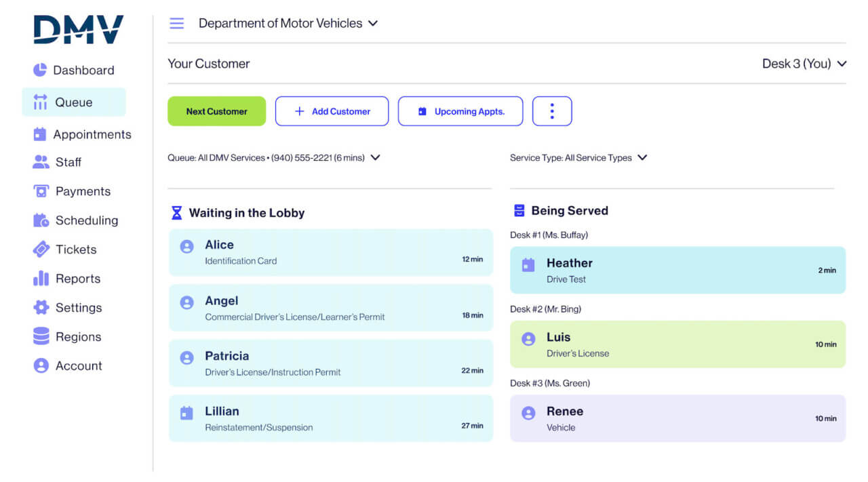Click the Dashboard pie chart icon

(x=41, y=70)
